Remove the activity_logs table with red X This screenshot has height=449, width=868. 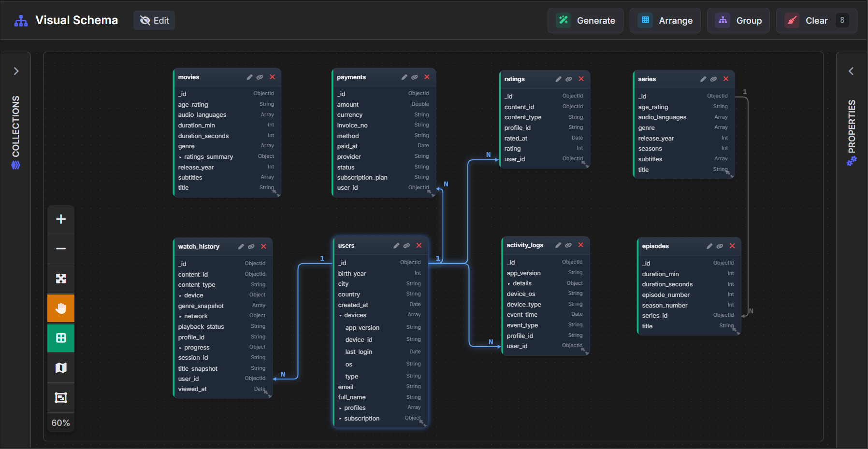click(x=581, y=245)
